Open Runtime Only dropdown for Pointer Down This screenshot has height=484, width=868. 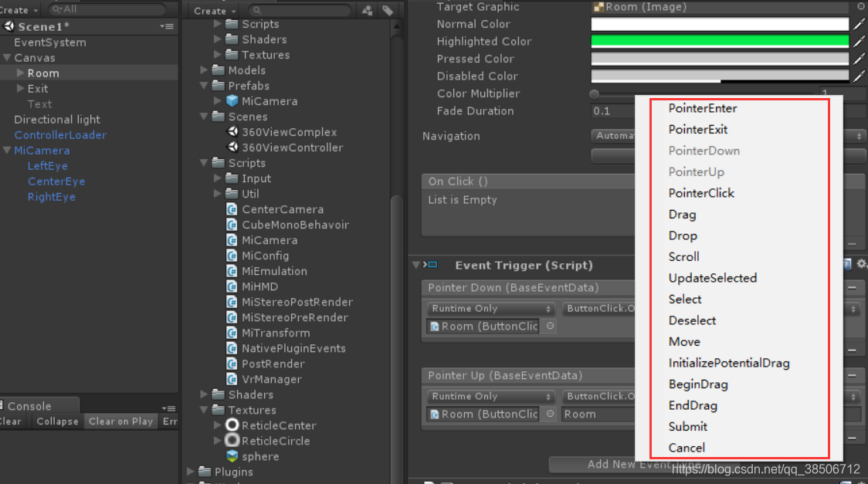click(490, 309)
